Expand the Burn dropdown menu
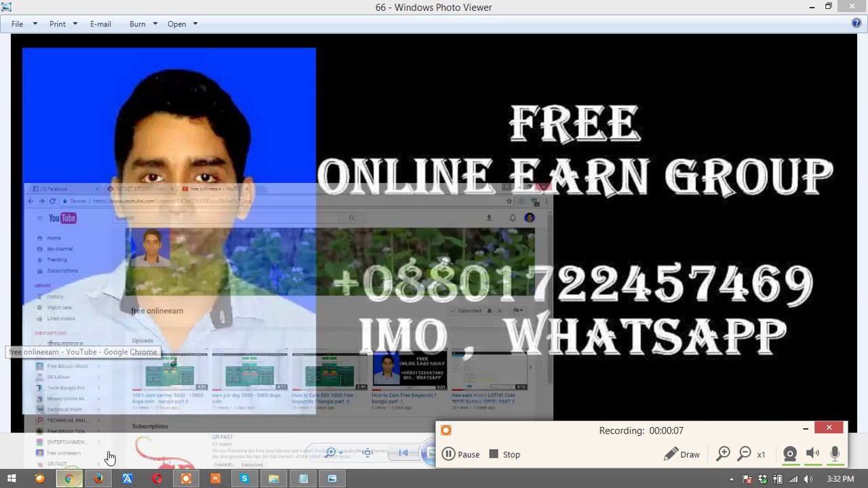 [143, 24]
